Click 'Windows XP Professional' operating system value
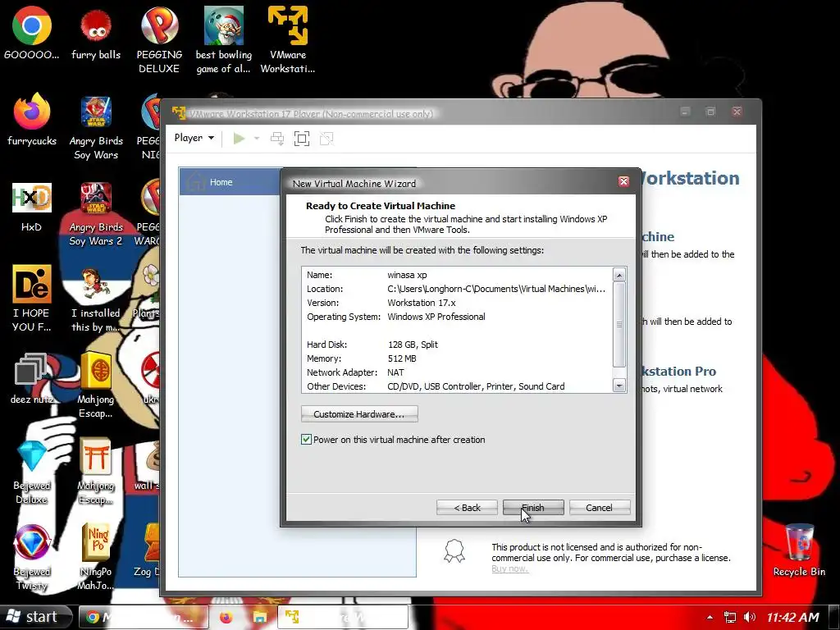Image resolution: width=840 pixels, height=630 pixels. pos(436,317)
